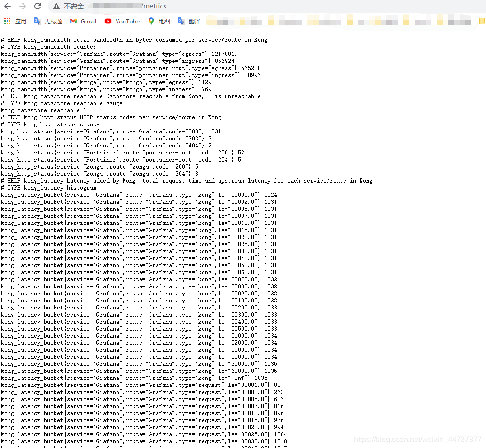
Task: Click konga egress bandwidth value 11298
Action: click(207, 82)
